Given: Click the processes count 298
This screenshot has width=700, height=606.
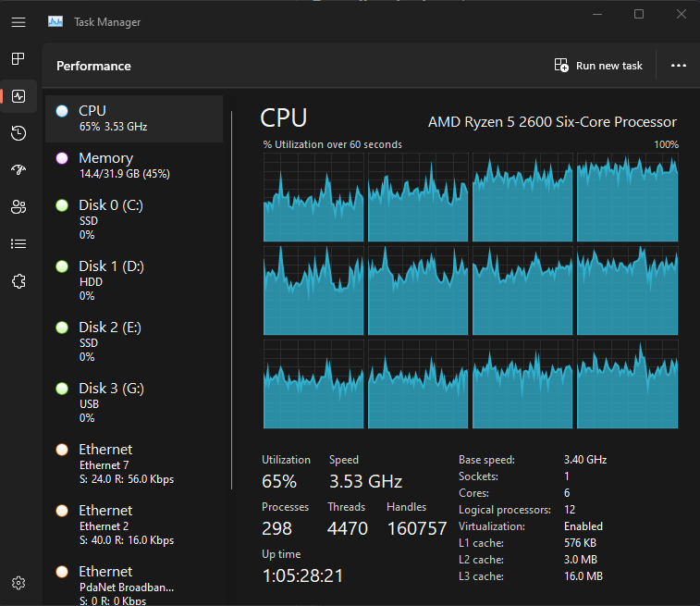Looking at the screenshot, I should click(276, 528).
